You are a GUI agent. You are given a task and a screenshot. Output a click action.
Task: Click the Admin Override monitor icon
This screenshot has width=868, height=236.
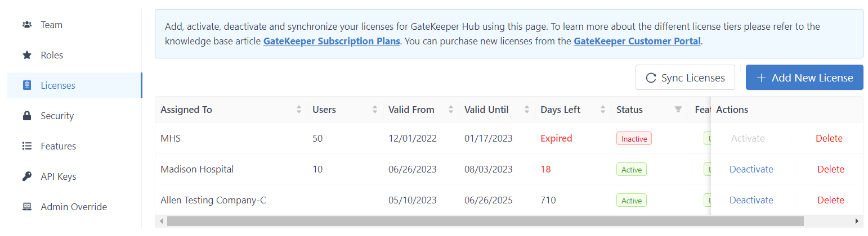[26, 207]
